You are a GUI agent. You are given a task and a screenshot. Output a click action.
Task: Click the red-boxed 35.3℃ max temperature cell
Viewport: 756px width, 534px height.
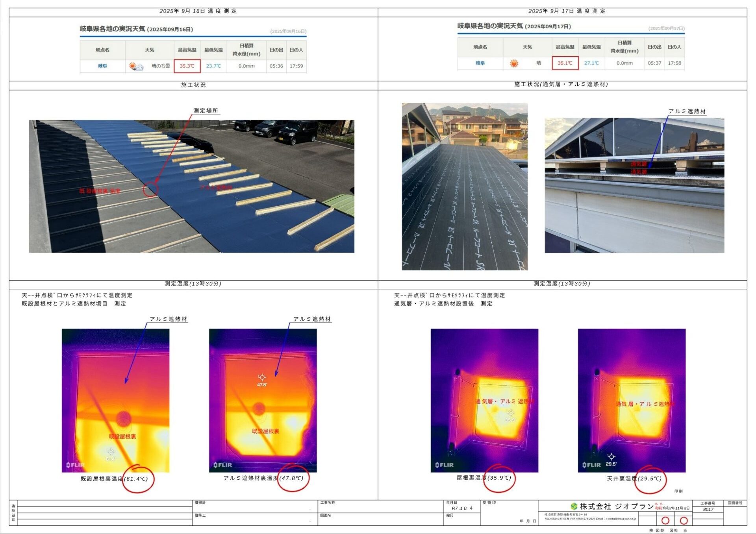[x=187, y=66]
